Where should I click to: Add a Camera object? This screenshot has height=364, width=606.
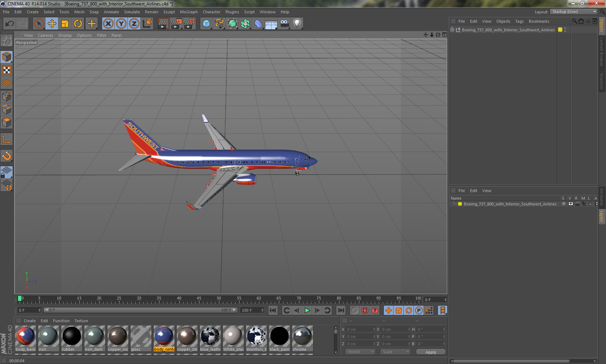click(x=284, y=24)
